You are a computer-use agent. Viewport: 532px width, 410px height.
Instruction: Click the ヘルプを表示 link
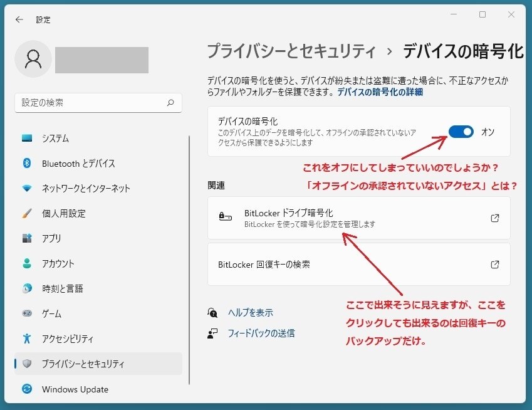pyautogui.click(x=251, y=313)
